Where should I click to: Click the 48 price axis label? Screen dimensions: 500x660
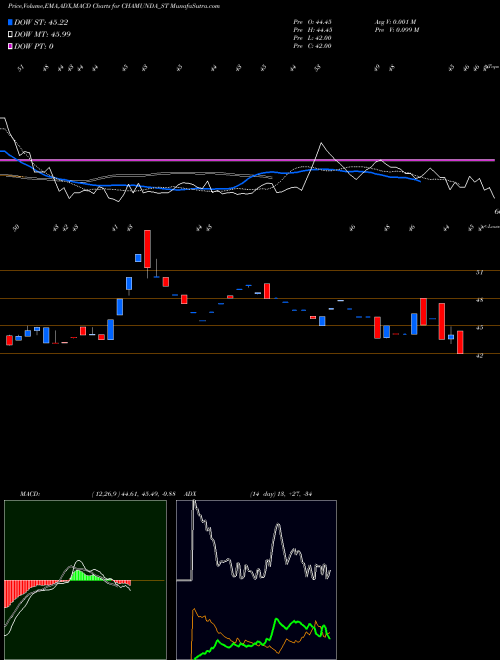(479, 301)
